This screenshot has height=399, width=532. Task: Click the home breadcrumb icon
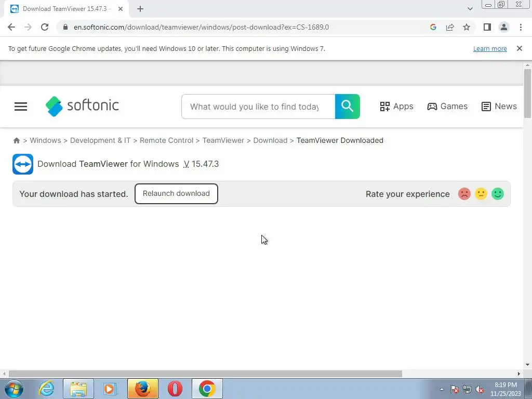(16, 140)
